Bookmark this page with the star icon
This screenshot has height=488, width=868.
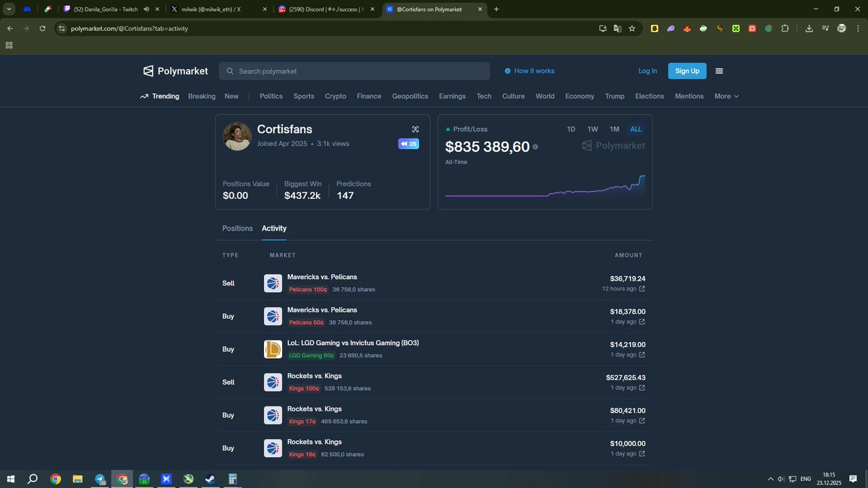[x=631, y=28]
